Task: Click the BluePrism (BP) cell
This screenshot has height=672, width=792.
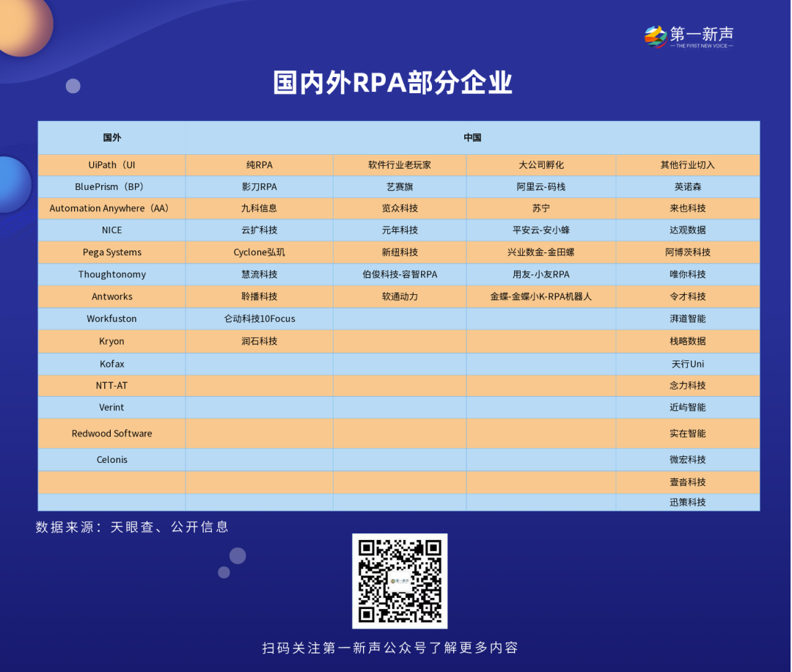Action: [x=111, y=187]
